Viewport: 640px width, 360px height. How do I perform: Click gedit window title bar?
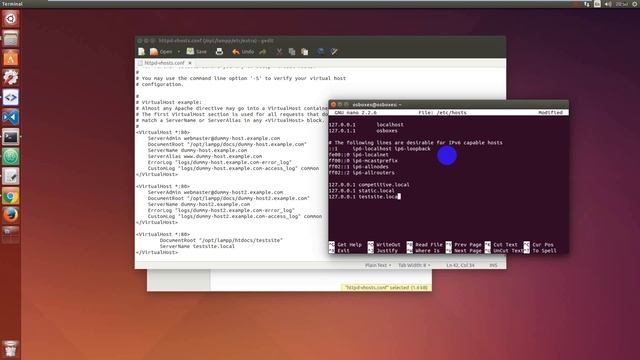(320, 40)
